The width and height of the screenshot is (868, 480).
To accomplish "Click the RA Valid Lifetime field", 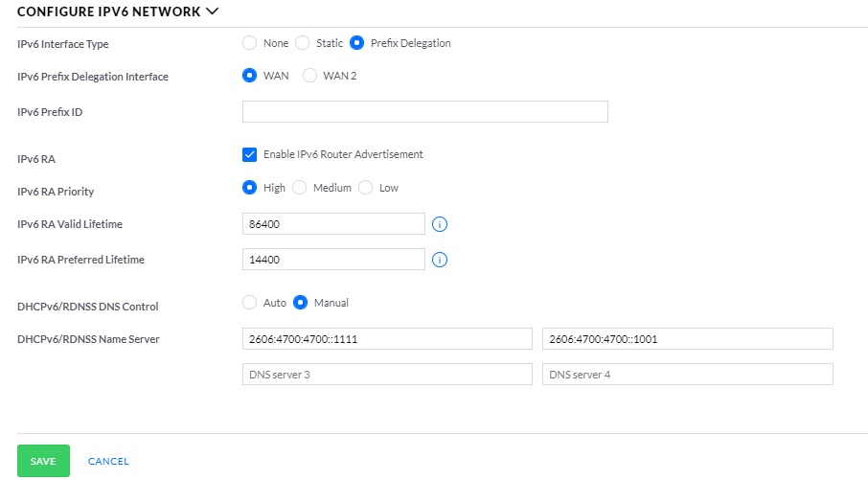I will pos(332,224).
